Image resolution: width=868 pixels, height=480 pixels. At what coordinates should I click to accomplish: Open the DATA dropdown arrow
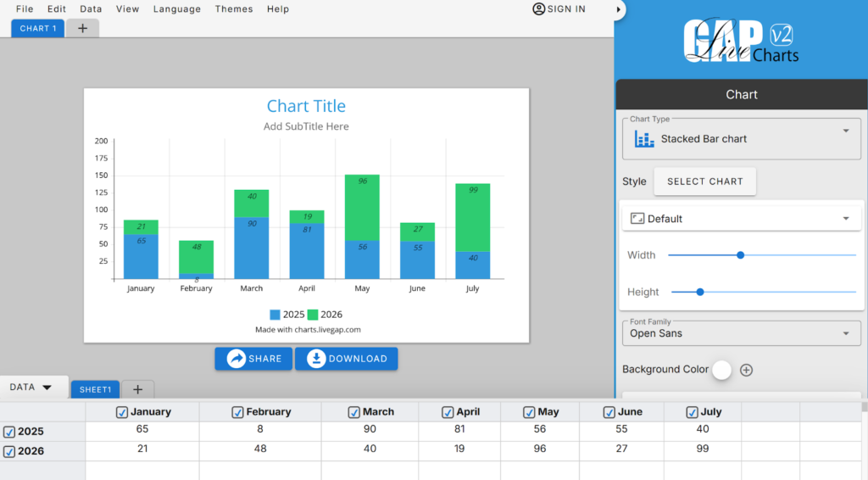point(47,388)
